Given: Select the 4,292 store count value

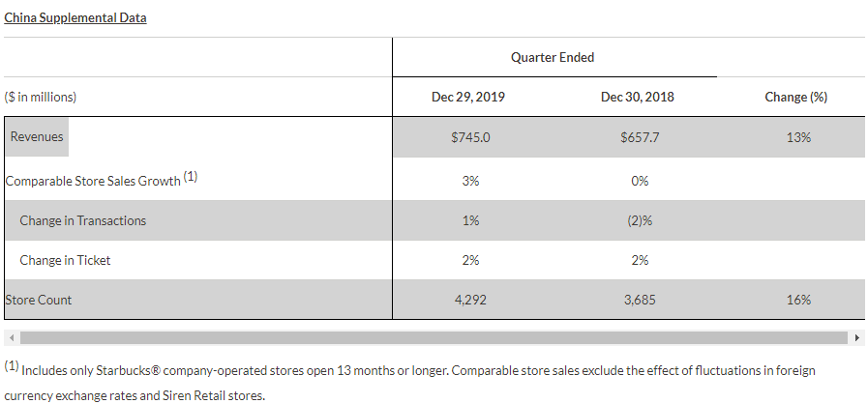Looking at the screenshot, I should (470, 300).
